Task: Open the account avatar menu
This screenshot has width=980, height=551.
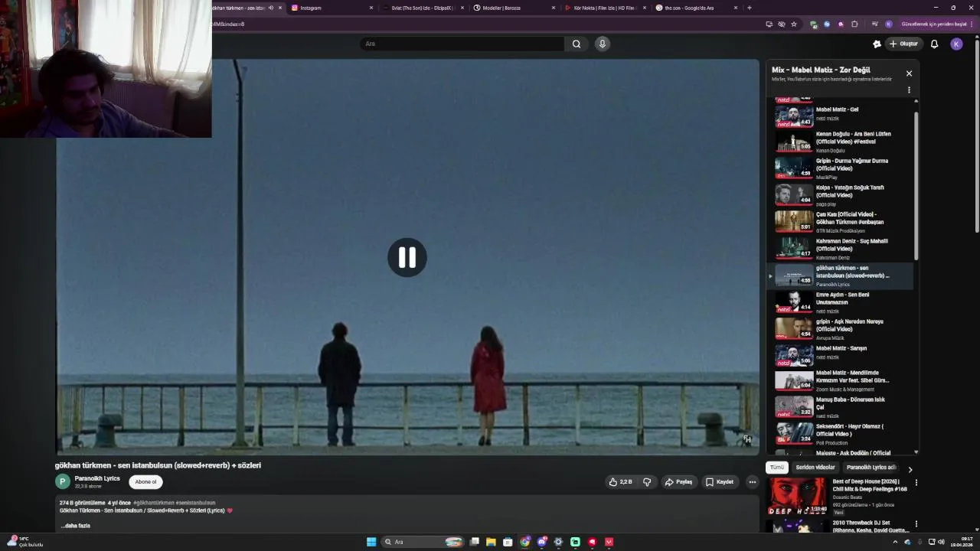Action: (956, 44)
